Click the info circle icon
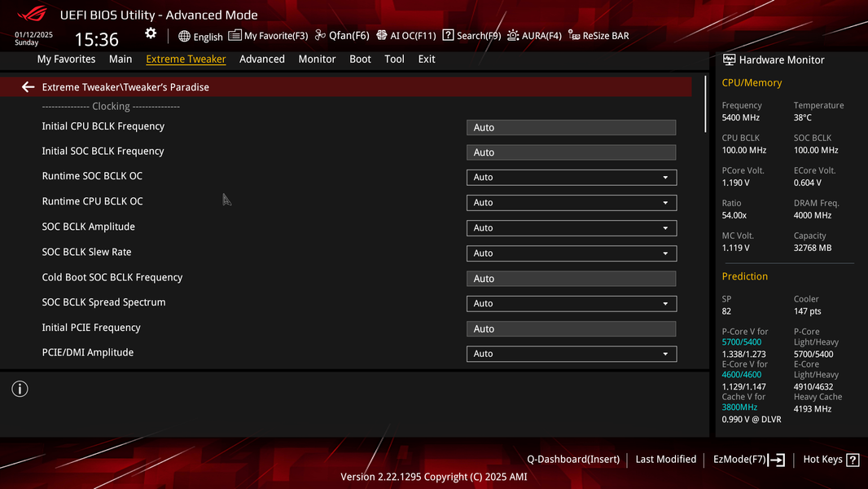This screenshot has width=868, height=489. tap(20, 389)
